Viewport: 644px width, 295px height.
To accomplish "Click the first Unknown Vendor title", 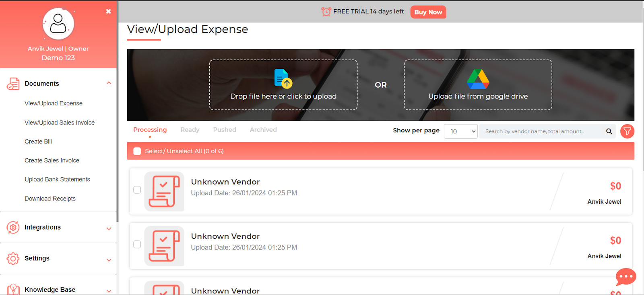I will [225, 182].
